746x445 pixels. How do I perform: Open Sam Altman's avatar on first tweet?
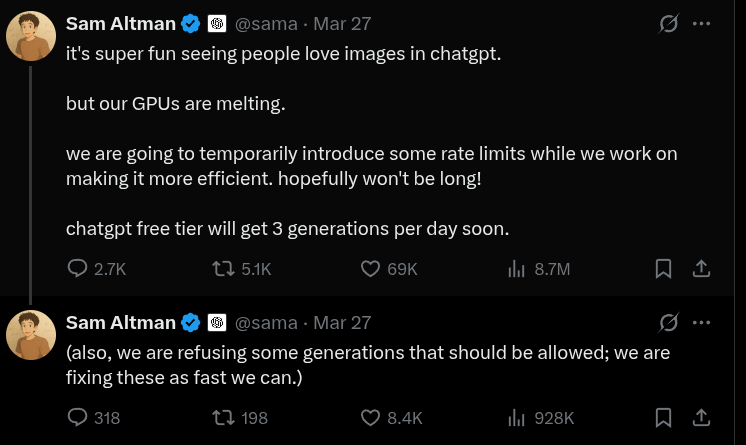31,37
